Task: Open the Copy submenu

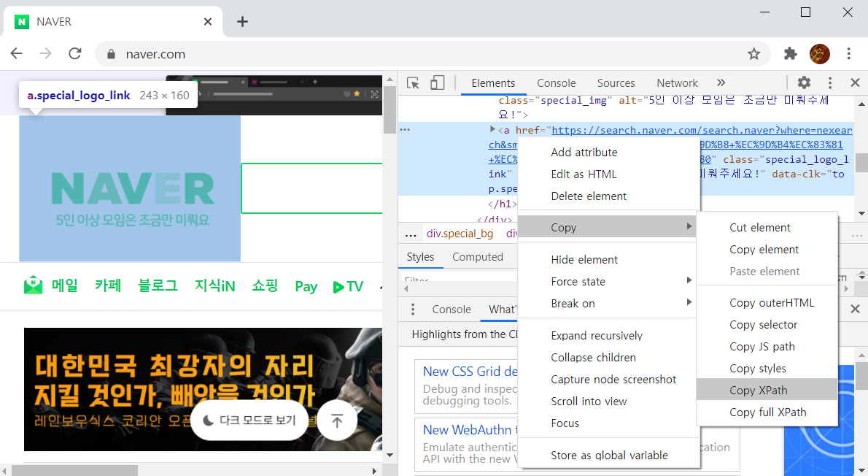Action: point(608,227)
